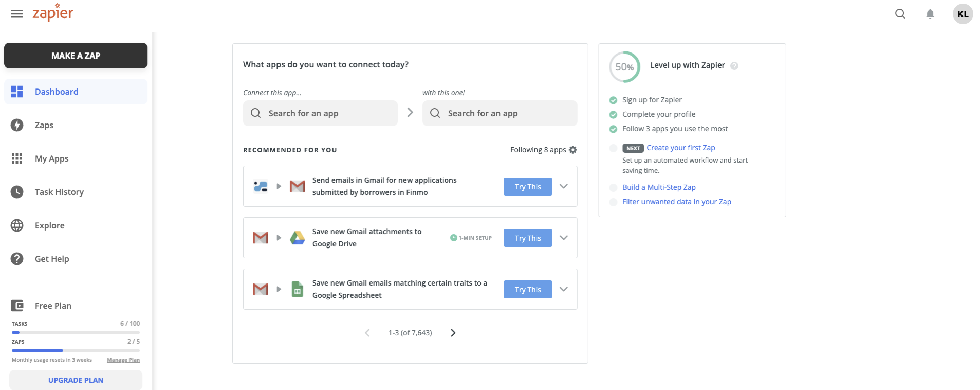The height and width of the screenshot is (390, 980).
Task: Open Filter unwanted data in your Zap
Action: (x=677, y=202)
